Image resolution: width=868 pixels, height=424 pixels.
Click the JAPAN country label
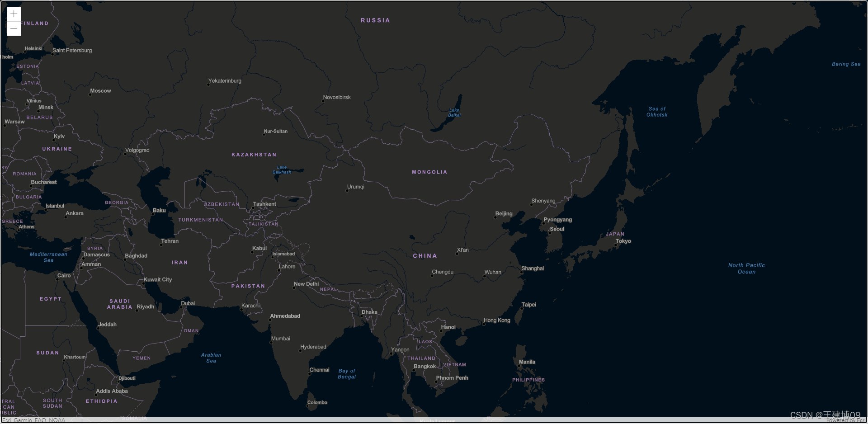[615, 234]
